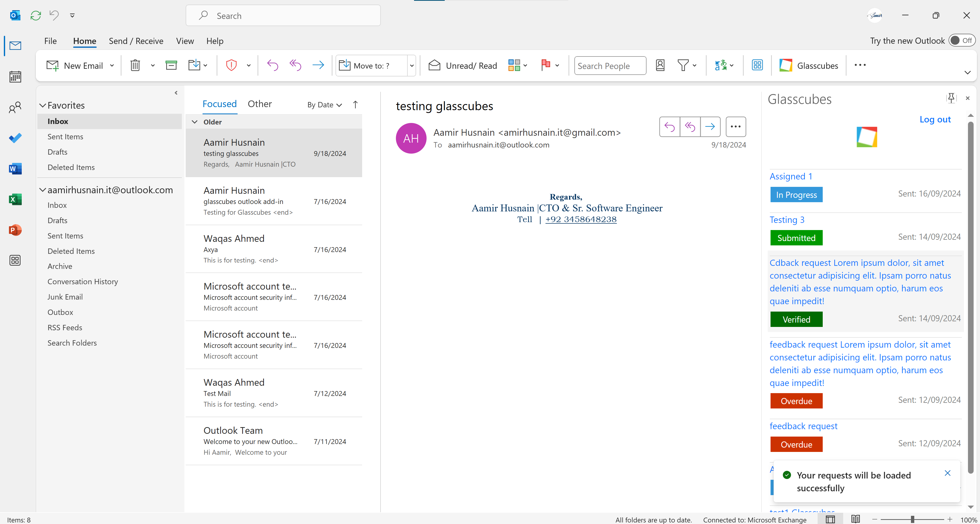Switch to the Other inbox tab
Screen dimensions: 980x524
pyautogui.click(x=260, y=104)
